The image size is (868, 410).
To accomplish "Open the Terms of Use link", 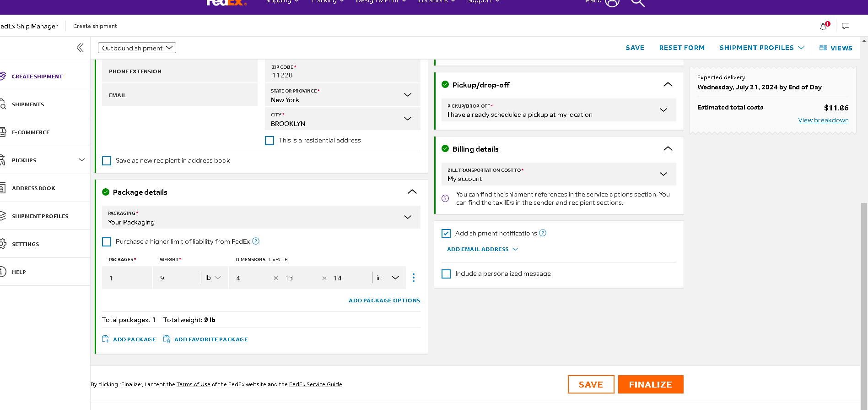I will point(194,384).
